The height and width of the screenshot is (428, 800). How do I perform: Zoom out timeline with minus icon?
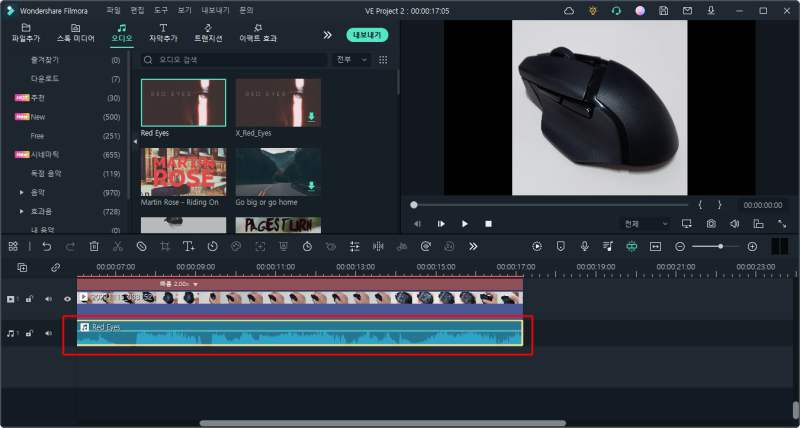pyautogui.click(x=680, y=247)
